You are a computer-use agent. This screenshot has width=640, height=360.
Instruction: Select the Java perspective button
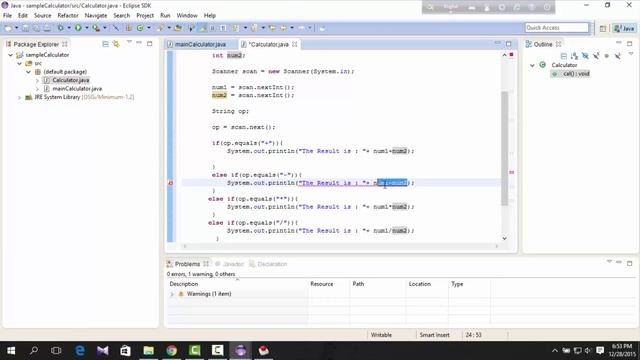coord(624,28)
